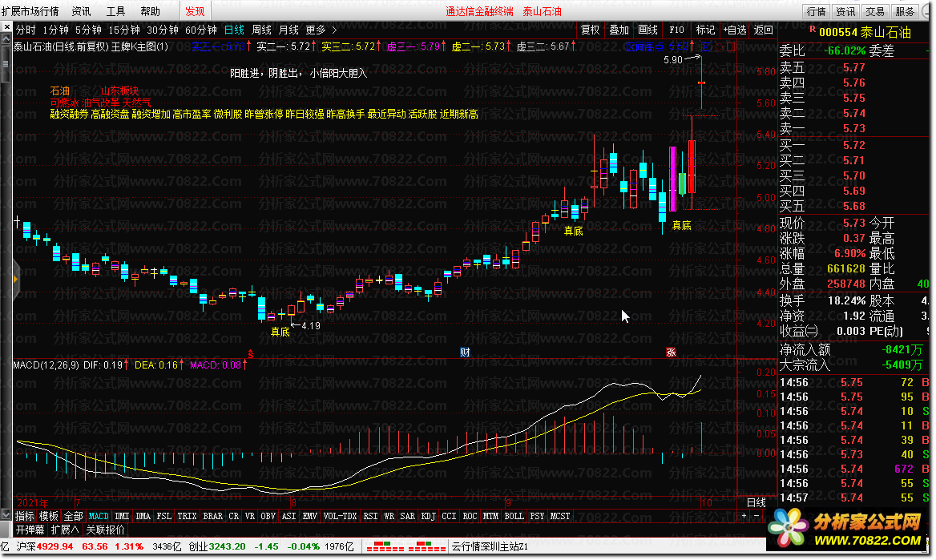The height and width of the screenshot is (560, 936).
Task: Switch to the 60分钟 period
Action: [x=201, y=30]
